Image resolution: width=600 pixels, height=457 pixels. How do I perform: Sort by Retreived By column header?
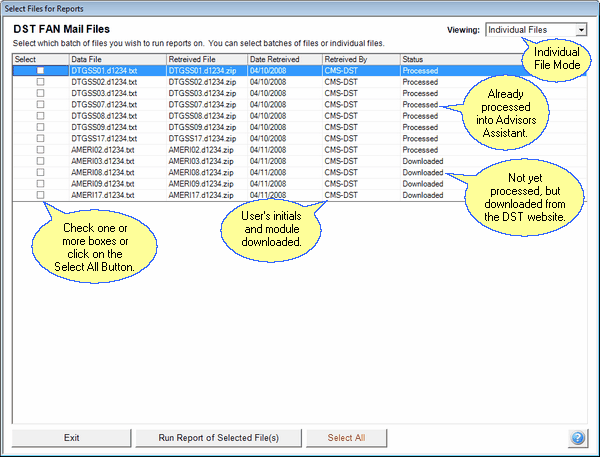361,59
